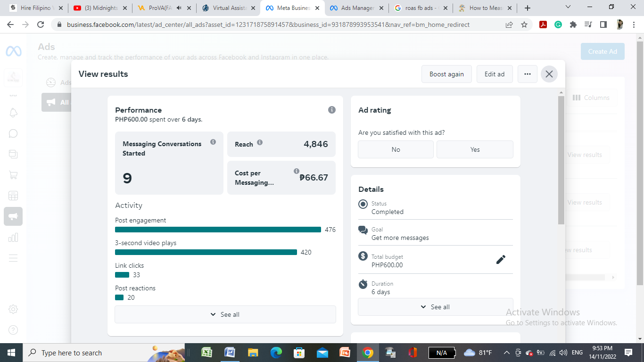The width and height of the screenshot is (644, 362).
Task: Click the Performance info icon
Action: 332,110
